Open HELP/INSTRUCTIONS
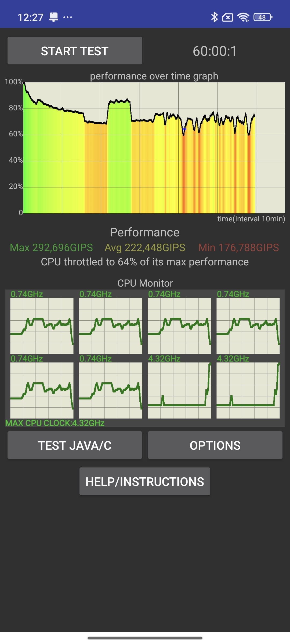 (x=145, y=482)
